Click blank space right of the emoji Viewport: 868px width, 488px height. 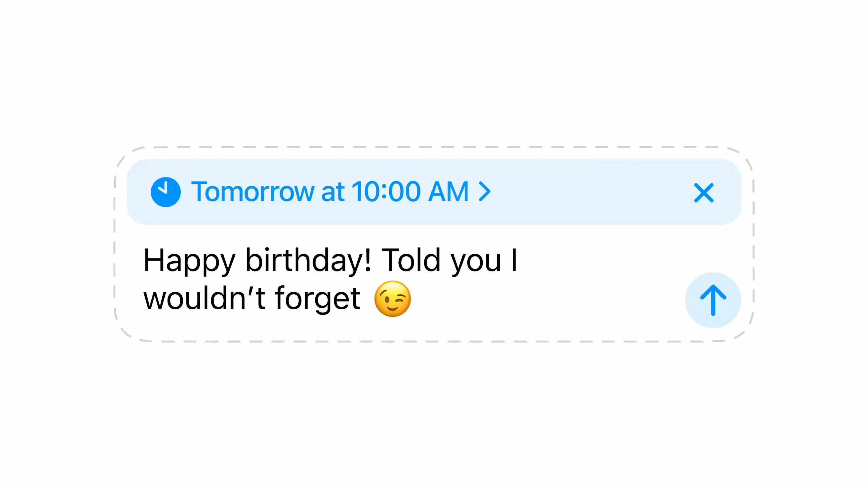pos(539,299)
